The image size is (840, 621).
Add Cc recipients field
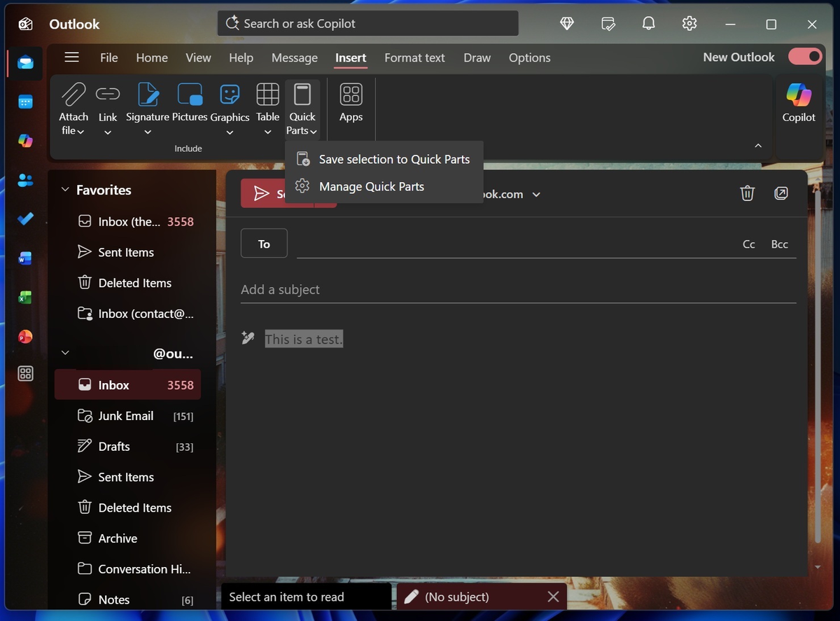pyautogui.click(x=749, y=244)
